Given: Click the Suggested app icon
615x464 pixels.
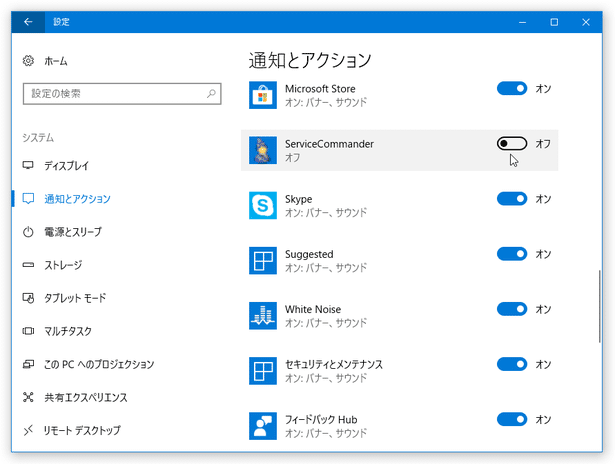Looking at the screenshot, I should [263, 260].
